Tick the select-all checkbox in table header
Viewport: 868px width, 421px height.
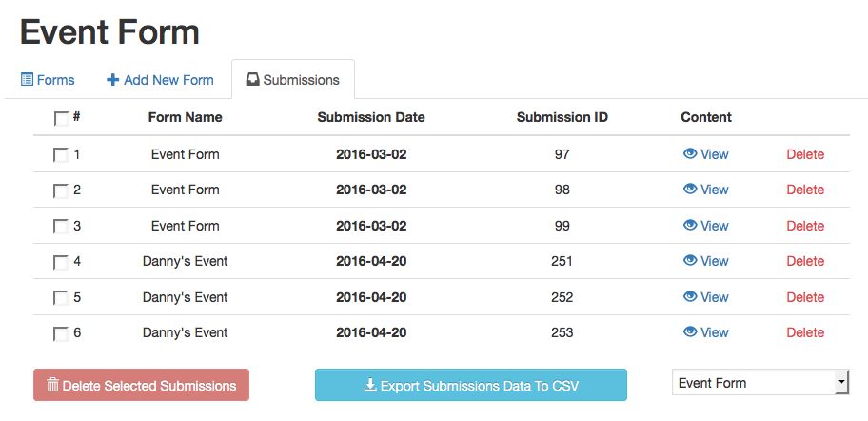pyautogui.click(x=61, y=119)
